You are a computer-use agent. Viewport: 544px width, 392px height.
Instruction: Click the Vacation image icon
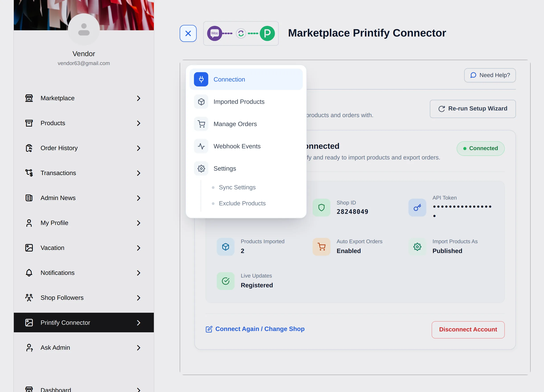(29, 248)
